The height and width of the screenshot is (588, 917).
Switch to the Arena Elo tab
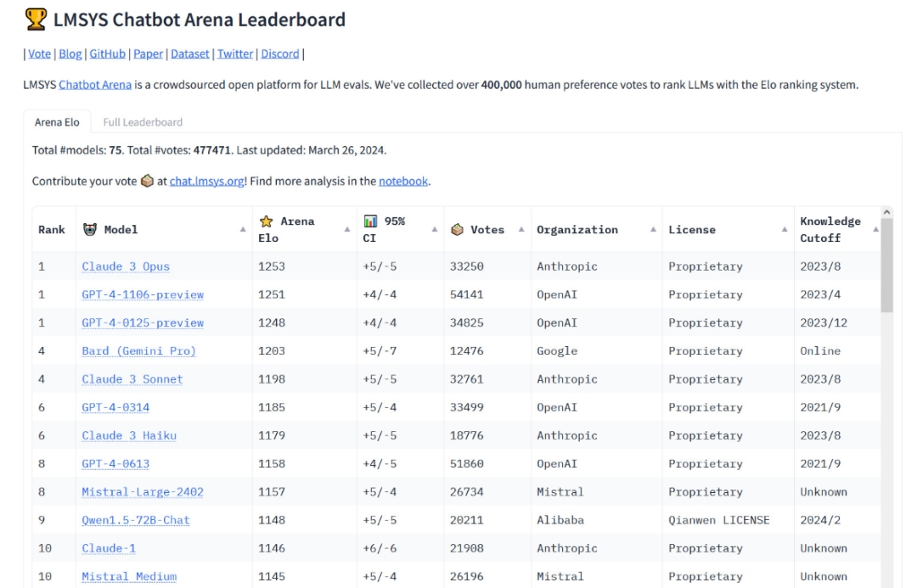tap(57, 122)
